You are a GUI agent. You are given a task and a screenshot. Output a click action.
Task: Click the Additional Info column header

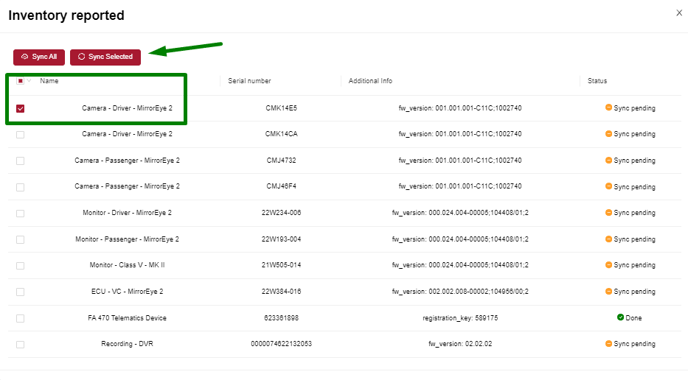[x=370, y=81]
